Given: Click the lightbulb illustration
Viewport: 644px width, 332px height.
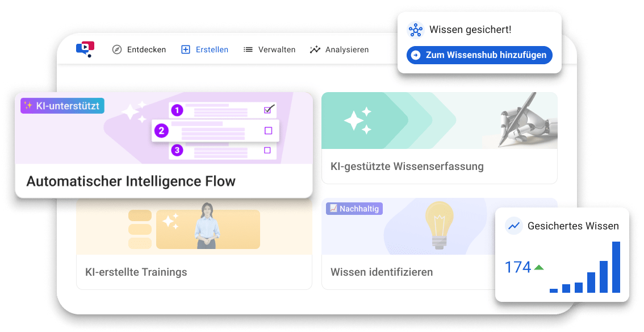Looking at the screenshot, I should (440, 226).
